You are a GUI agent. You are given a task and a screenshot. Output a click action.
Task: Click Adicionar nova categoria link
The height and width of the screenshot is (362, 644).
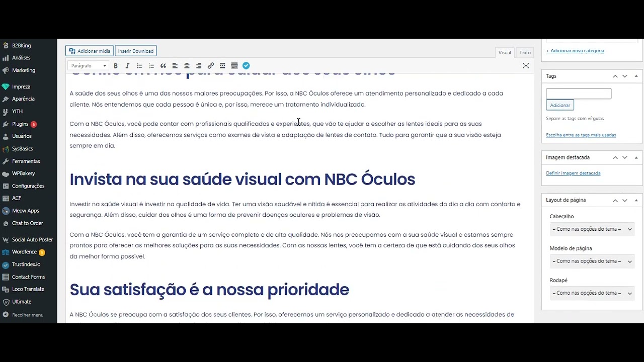575,51
